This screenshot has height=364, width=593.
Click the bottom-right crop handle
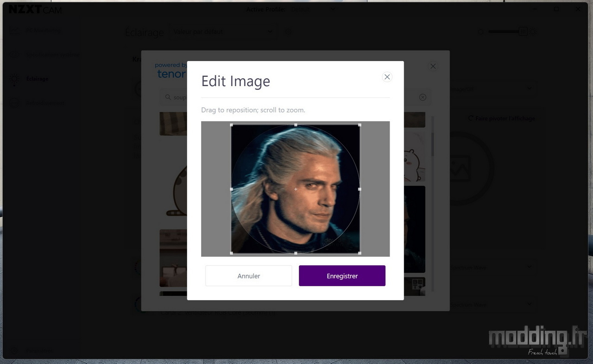(x=360, y=253)
